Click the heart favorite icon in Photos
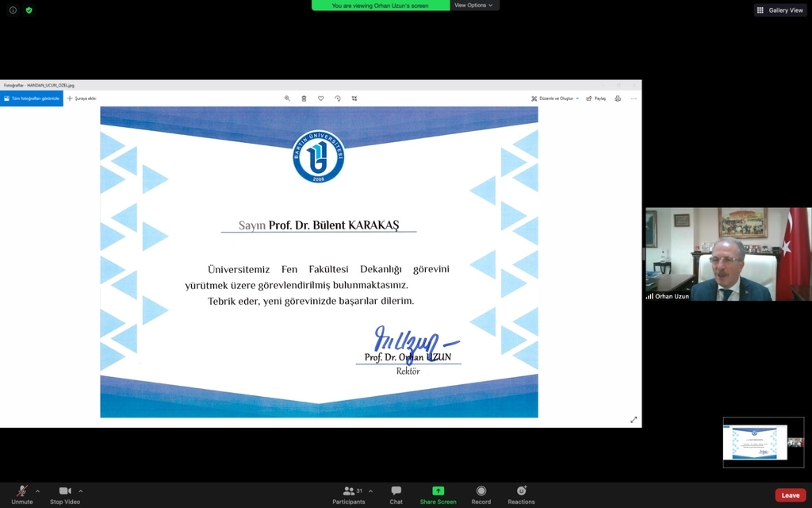Image resolution: width=812 pixels, height=508 pixels. (x=320, y=98)
